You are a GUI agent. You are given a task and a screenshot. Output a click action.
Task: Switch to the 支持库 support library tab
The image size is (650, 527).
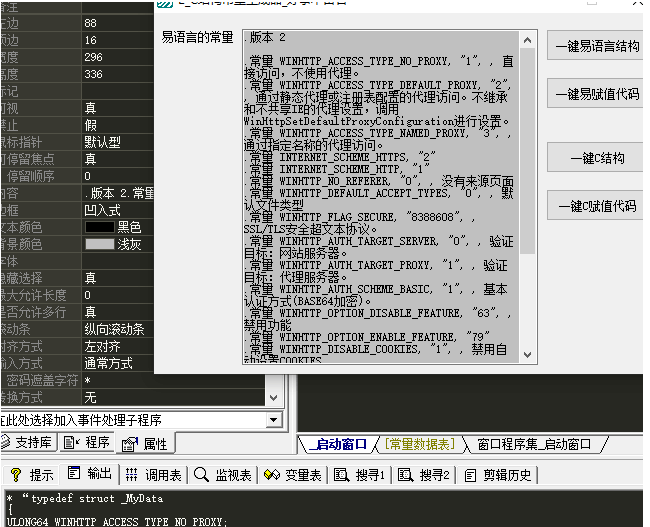[28, 443]
